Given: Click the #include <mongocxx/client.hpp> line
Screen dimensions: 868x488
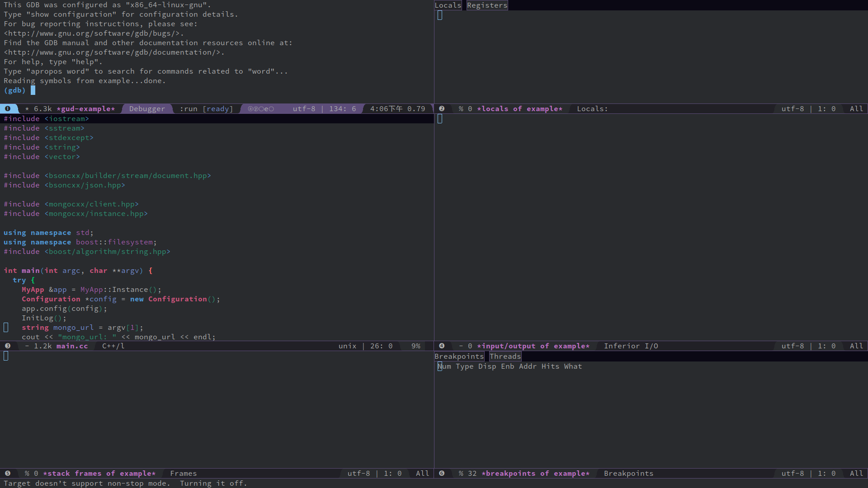Looking at the screenshot, I should click(71, 204).
